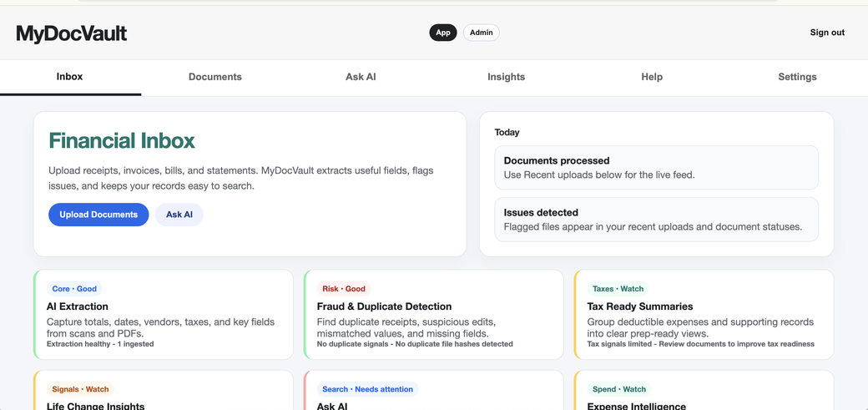Click Ask AI button beside Upload Documents

pos(179,215)
